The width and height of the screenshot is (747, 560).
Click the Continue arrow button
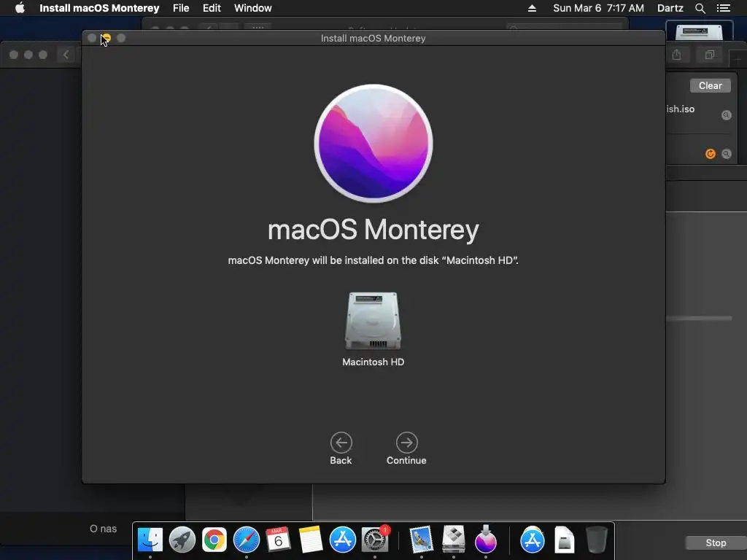(x=406, y=443)
